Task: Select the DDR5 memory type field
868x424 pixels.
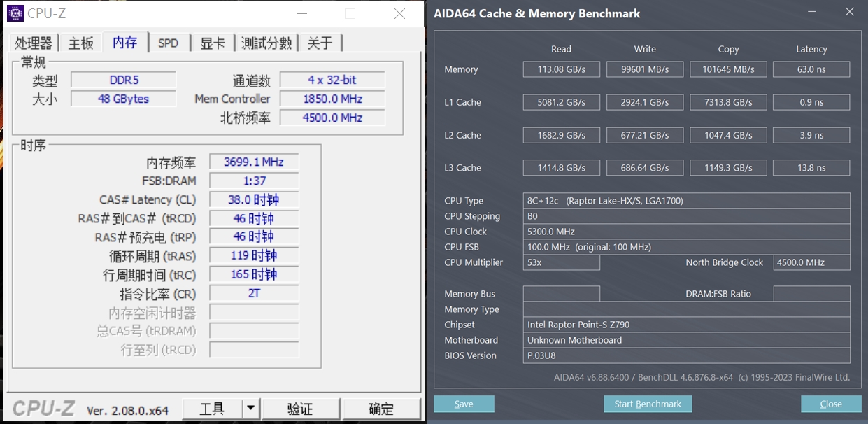Action: (x=124, y=80)
